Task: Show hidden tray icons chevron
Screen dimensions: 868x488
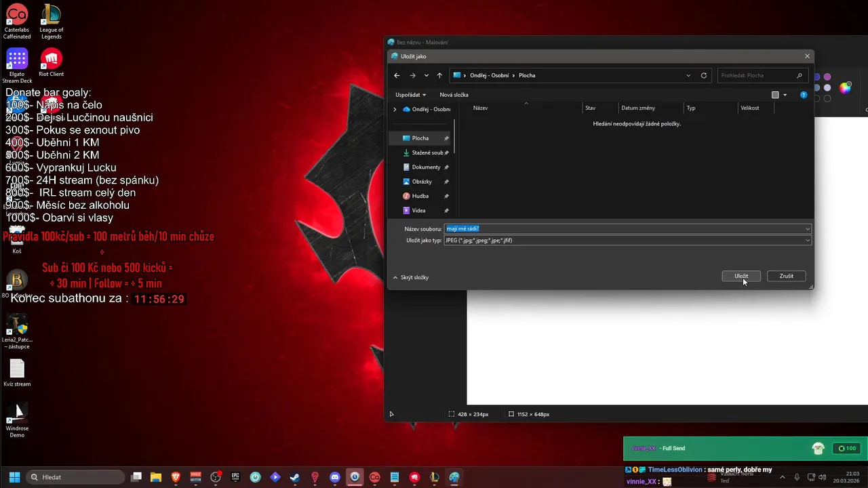Action: point(784,477)
